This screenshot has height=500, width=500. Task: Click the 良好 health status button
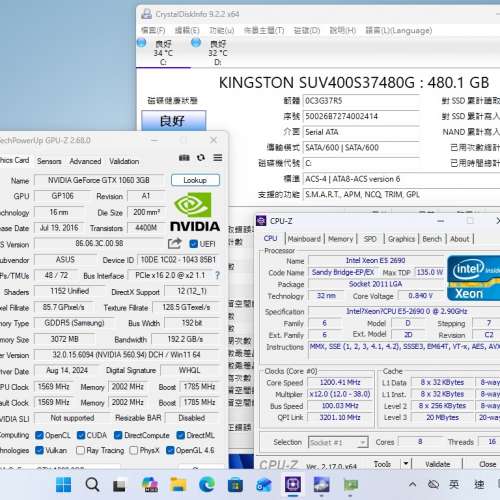174,120
